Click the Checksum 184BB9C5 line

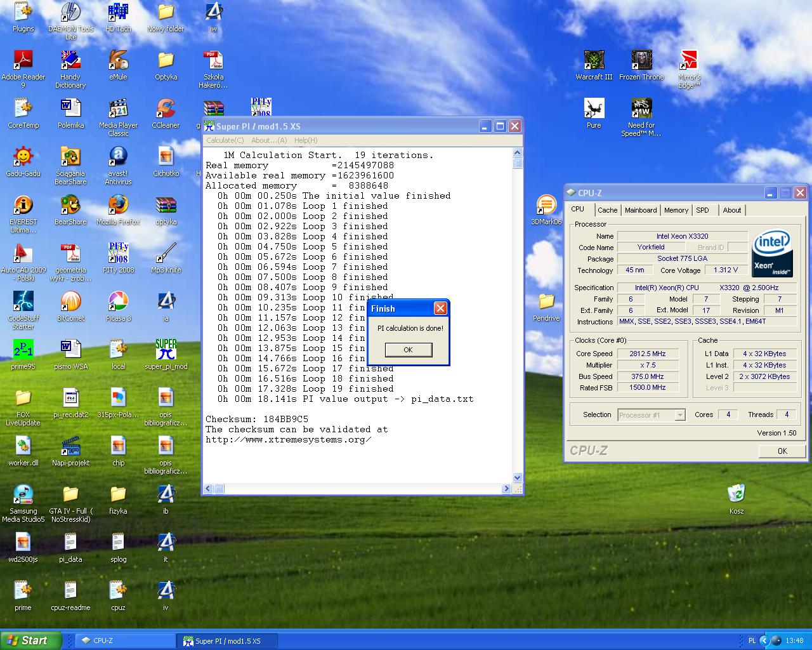(257, 419)
